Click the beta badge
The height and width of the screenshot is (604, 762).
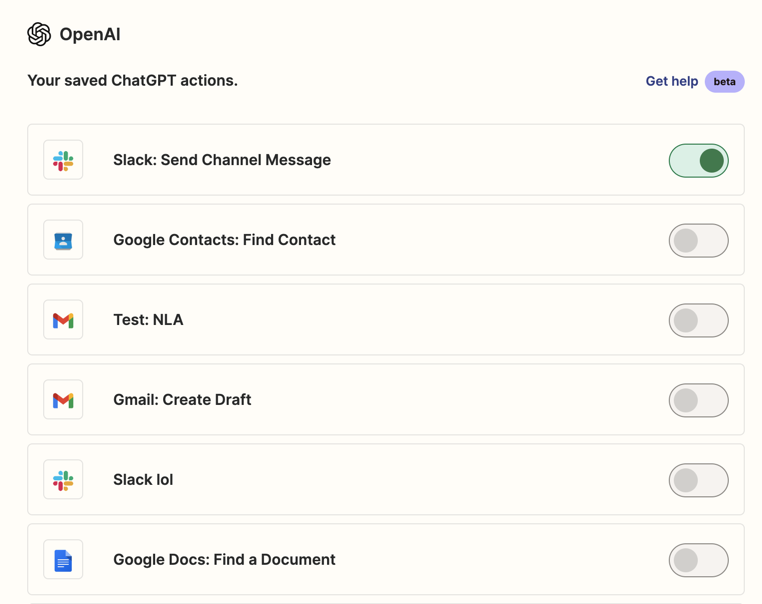coord(725,82)
